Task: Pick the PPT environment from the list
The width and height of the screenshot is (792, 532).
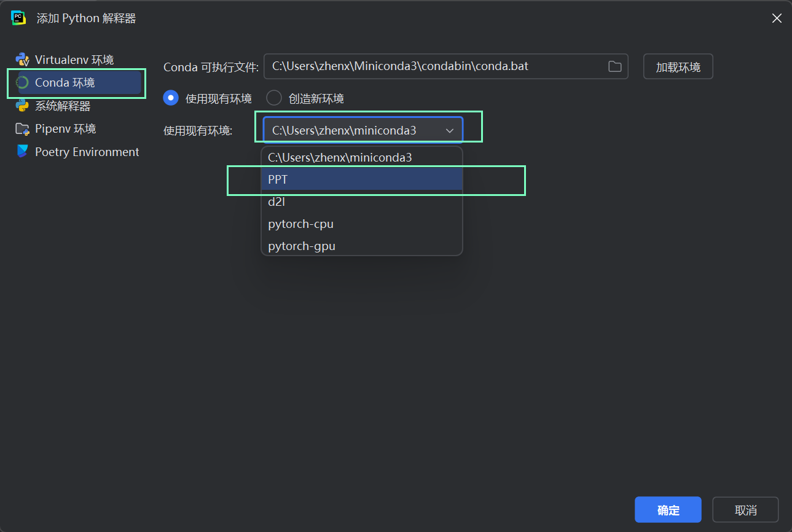Action: (x=362, y=179)
